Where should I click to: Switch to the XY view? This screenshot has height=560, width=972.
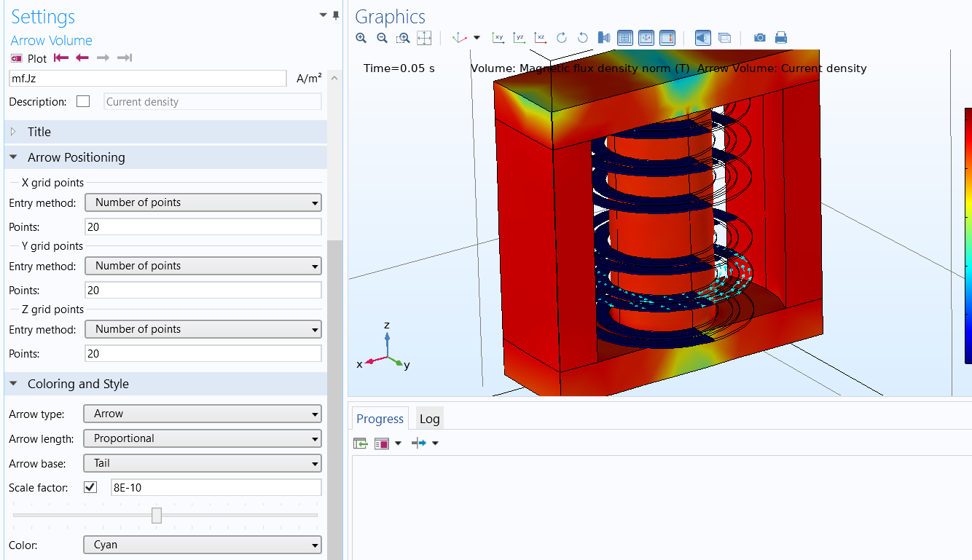[498, 38]
